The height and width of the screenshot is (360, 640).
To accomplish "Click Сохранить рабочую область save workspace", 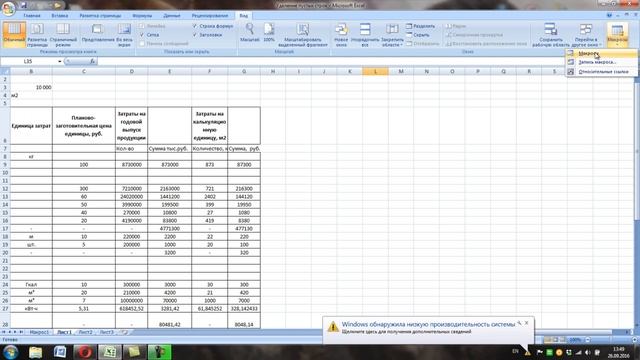I will coord(551,34).
